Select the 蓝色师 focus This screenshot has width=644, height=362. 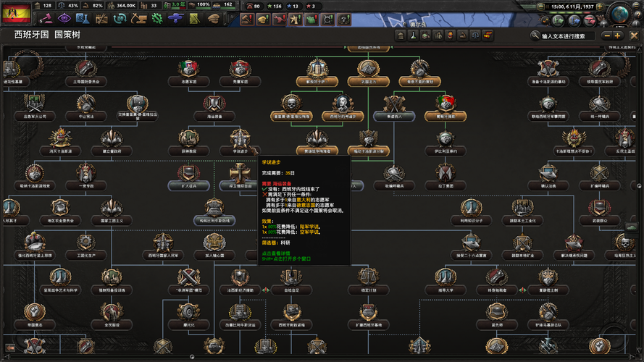point(496,316)
